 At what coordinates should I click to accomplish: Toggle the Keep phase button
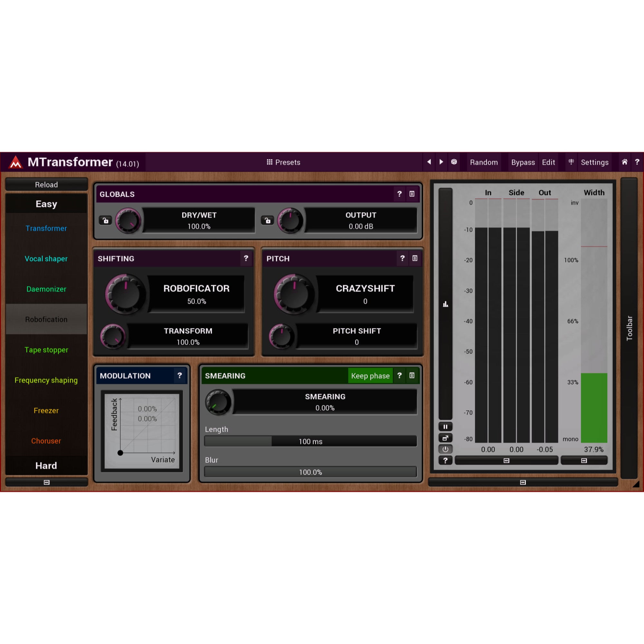(x=370, y=376)
